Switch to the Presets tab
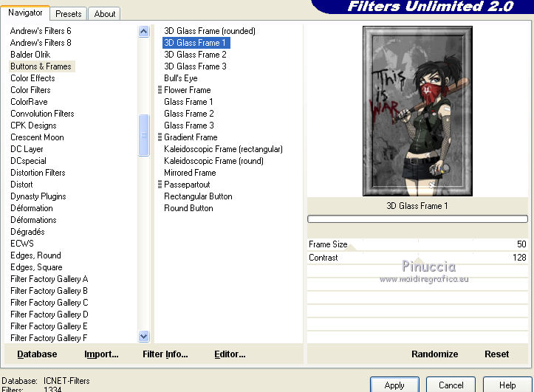 (x=69, y=14)
